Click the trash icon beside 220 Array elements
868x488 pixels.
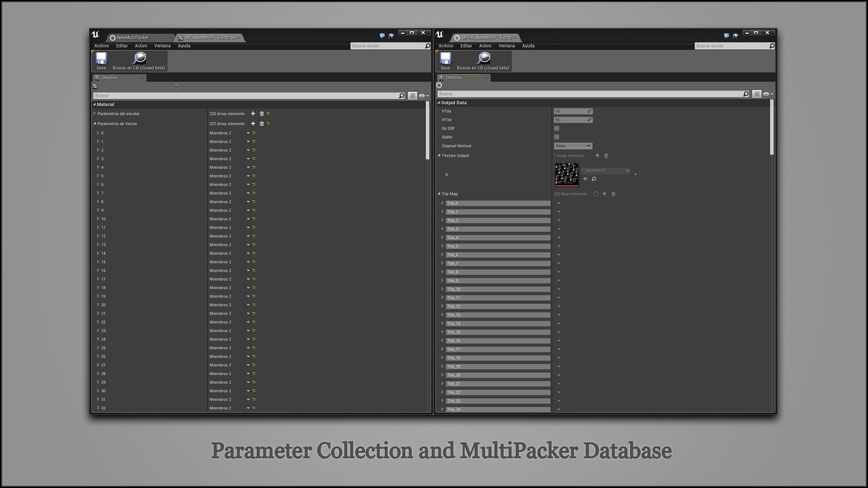point(262,113)
